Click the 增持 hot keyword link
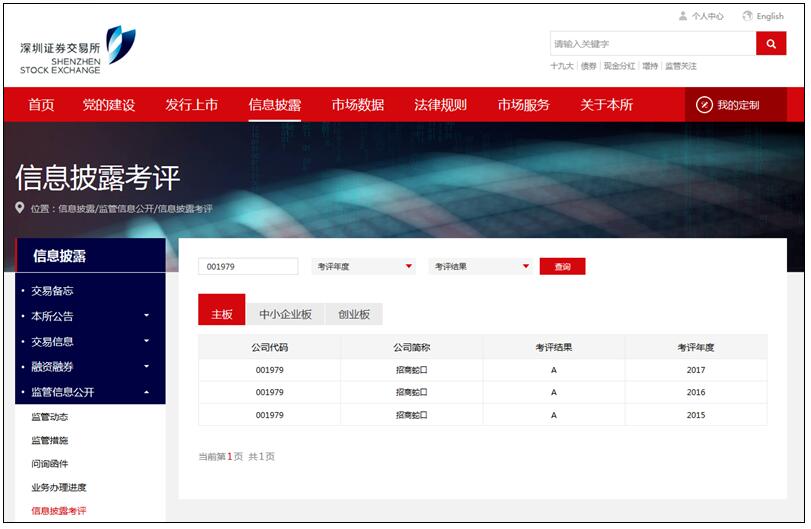Viewport: 811px width, 529px height. (x=650, y=66)
